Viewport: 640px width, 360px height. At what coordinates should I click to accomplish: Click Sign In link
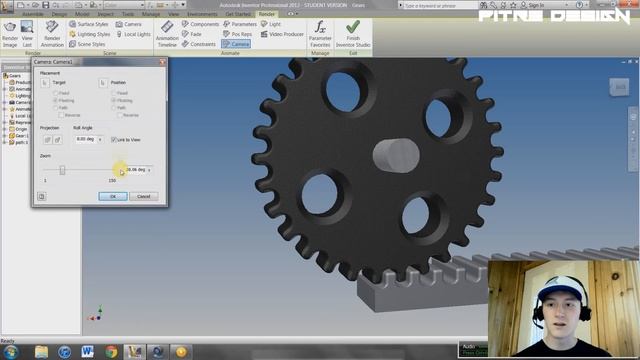tap(536, 5)
